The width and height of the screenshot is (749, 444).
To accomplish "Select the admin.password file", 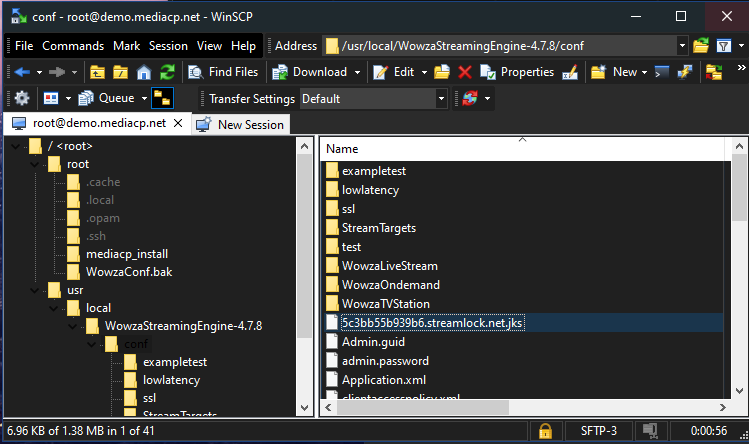I will point(385,361).
